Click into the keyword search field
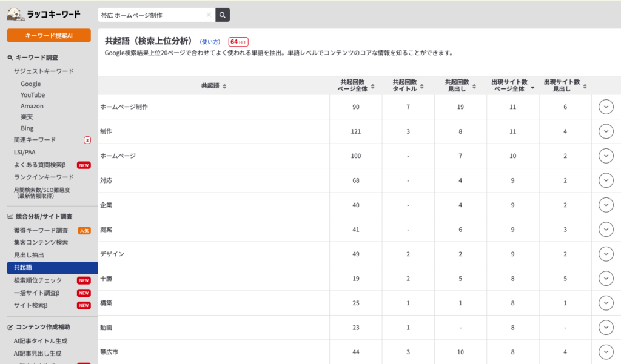This screenshot has height=364, width=621. click(152, 15)
